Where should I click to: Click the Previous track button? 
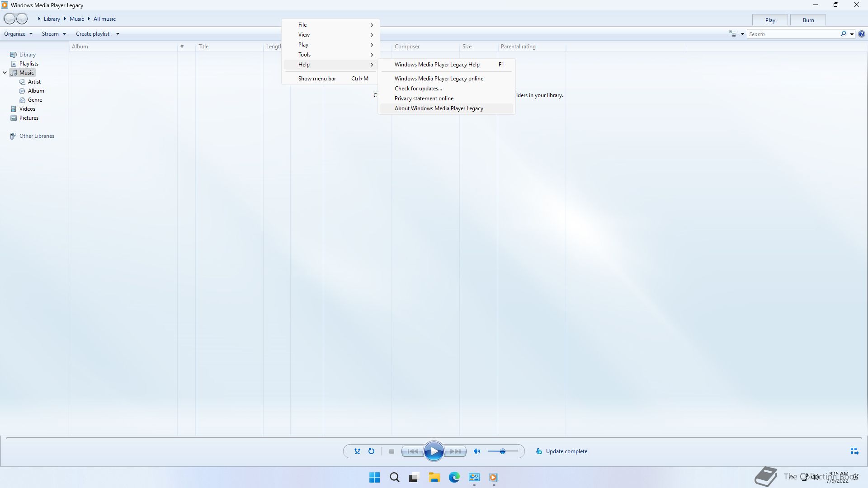pos(412,451)
